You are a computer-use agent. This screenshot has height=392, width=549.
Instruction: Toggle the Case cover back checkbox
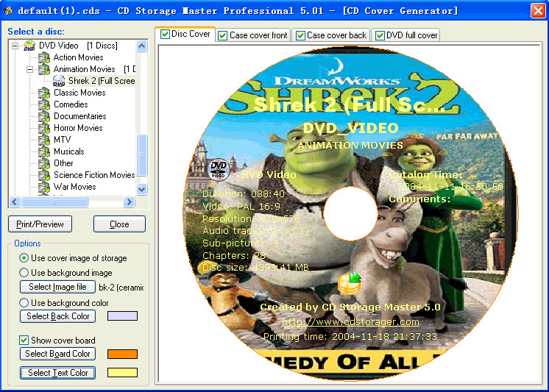300,36
